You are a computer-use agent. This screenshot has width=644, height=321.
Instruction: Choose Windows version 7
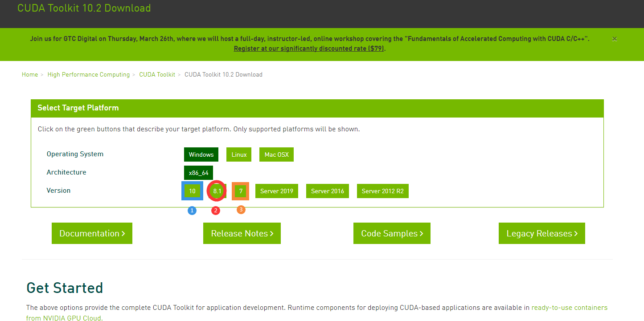pyautogui.click(x=241, y=191)
